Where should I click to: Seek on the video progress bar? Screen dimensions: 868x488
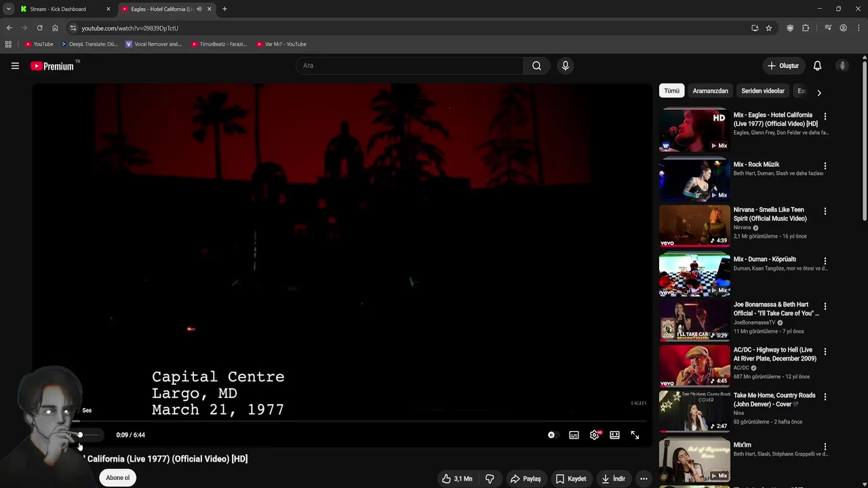tap(342, 422)
